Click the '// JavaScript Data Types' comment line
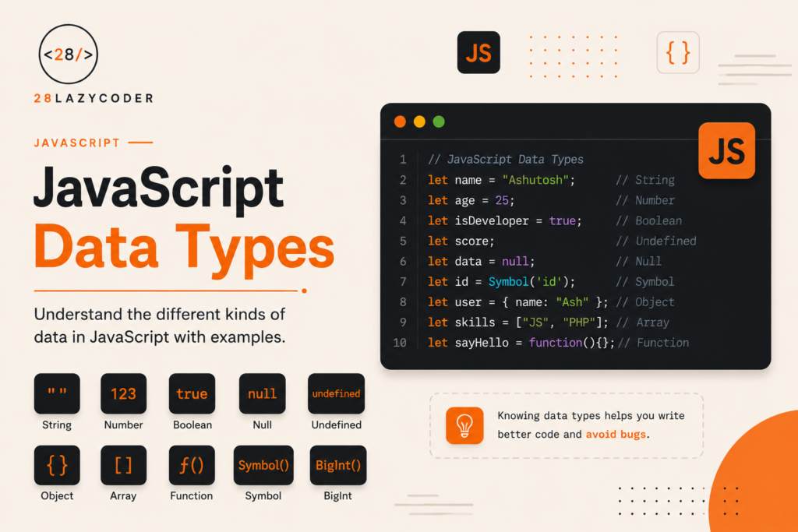The height and width of the screenshot is (532, 798). pos(505,160)
